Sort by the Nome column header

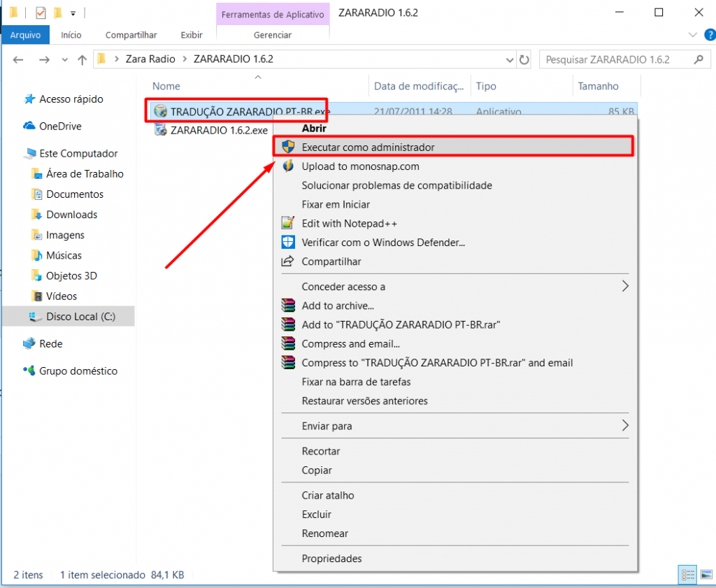(166, 86)
